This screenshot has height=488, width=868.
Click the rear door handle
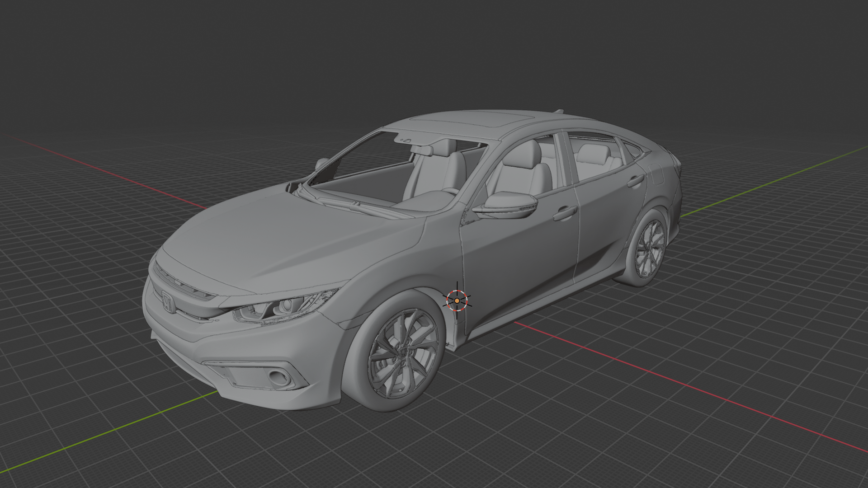pyautogui.click(x=636, y=181)
